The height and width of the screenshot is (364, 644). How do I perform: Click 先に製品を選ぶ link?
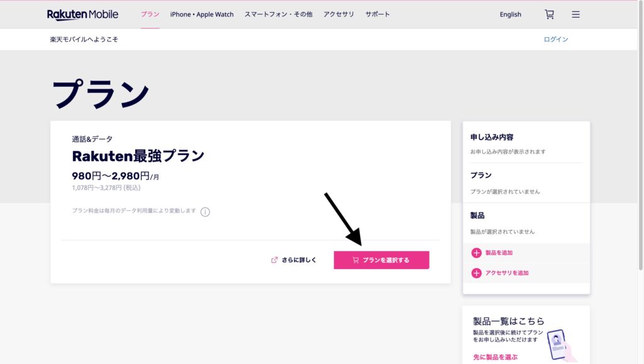click(495, 357)
